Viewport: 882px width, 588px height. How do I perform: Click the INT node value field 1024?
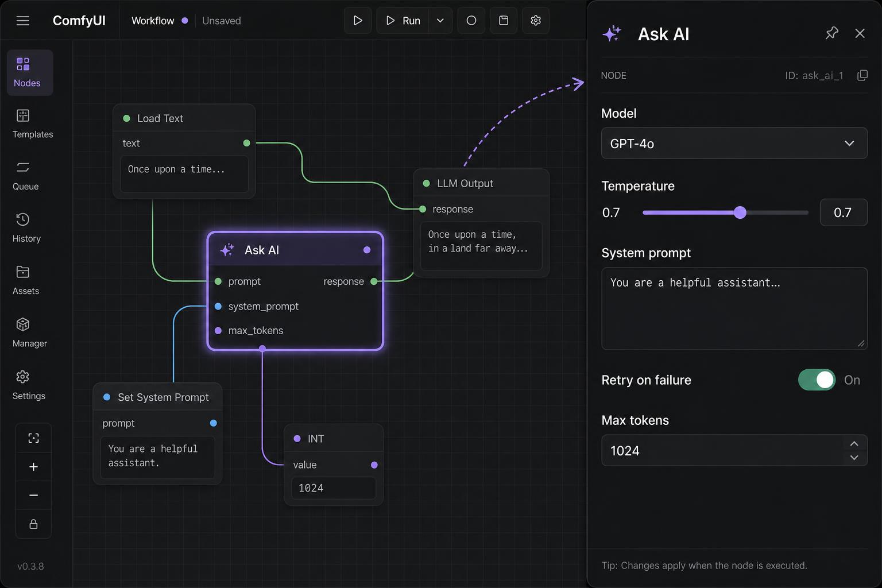pos(333,488)
